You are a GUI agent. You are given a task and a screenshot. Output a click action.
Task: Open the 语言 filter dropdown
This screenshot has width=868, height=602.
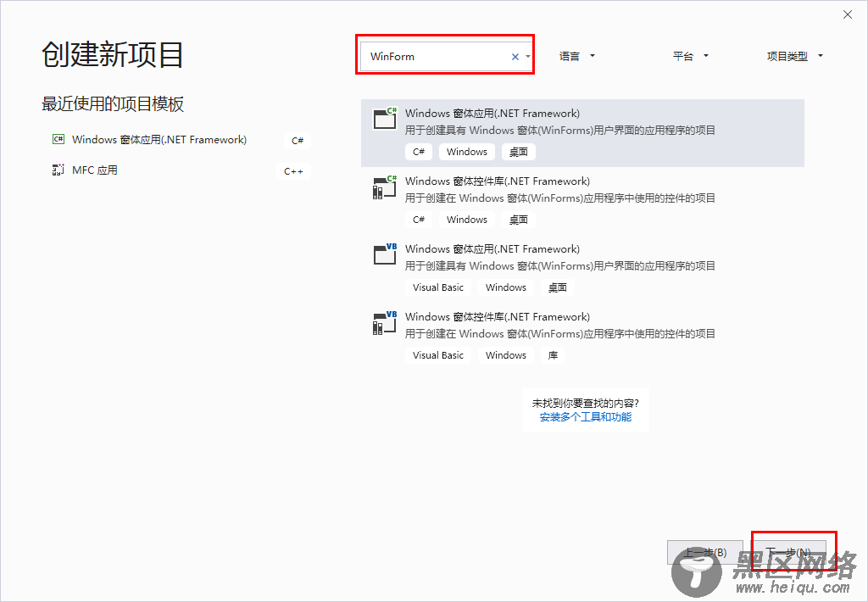pos(576,56)
